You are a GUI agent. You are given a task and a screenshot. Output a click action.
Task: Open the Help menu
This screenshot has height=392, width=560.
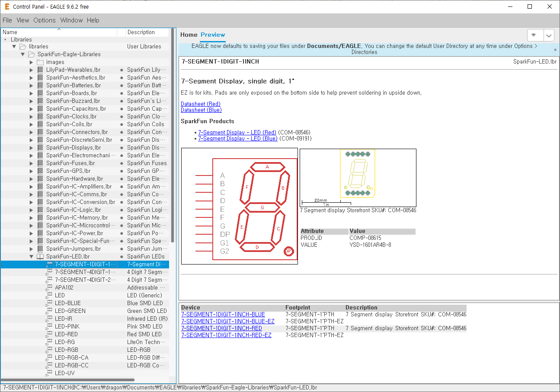point(93,20)
